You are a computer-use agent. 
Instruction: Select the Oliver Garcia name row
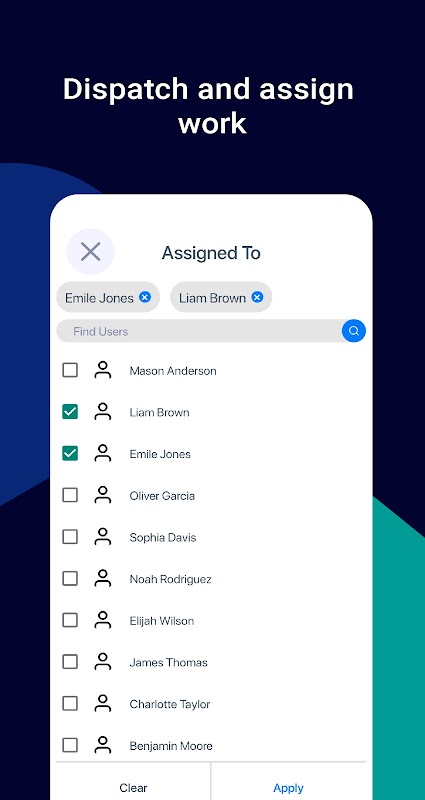click(211, 495)
